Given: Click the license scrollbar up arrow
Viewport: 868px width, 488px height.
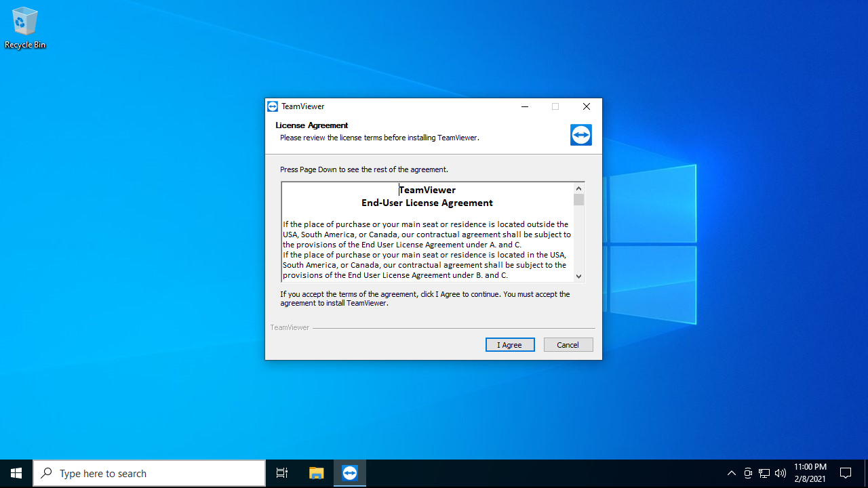Looking at the screenshot, I should coord(578,188).
